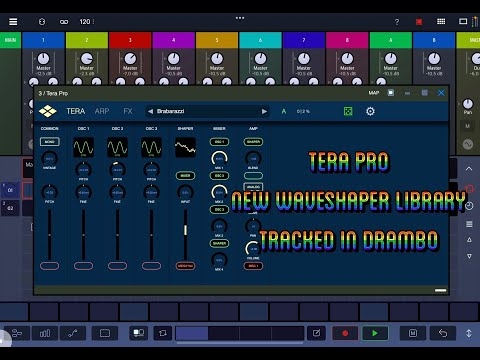Click the MAP button in plugin title bar
This screenshot has height=360, width=480.
(x=374, y=93)
